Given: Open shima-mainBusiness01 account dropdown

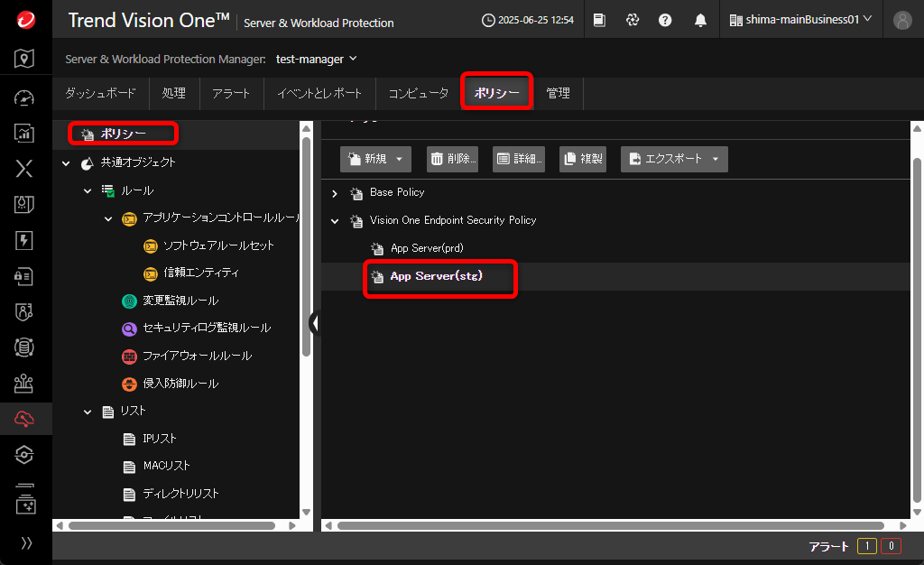Looking at the screenshot, I should tap(801, 20).
